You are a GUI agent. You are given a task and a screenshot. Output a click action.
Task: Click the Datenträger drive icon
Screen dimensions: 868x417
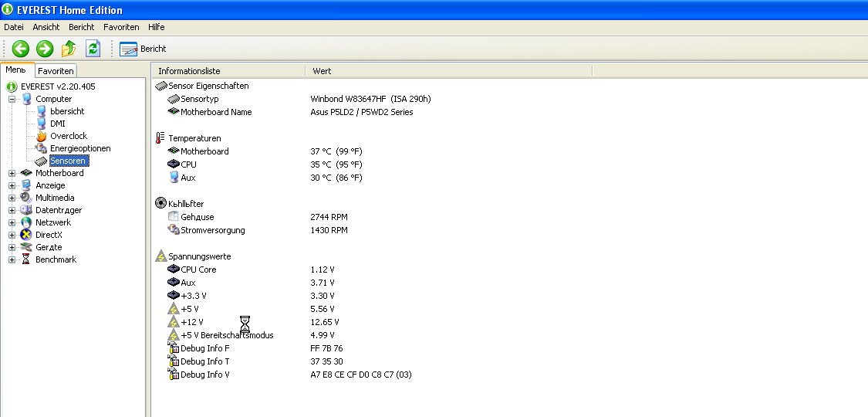click(x=26, y=211)
